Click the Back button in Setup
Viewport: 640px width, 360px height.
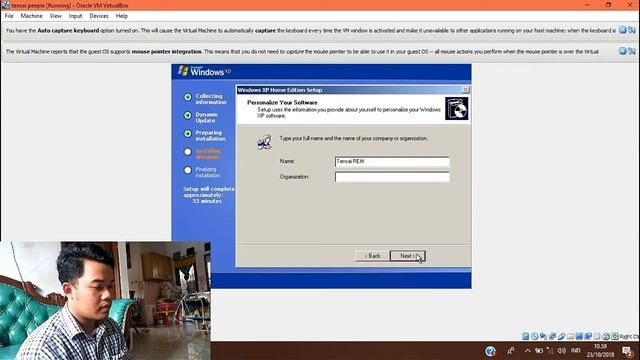[372, 256]
